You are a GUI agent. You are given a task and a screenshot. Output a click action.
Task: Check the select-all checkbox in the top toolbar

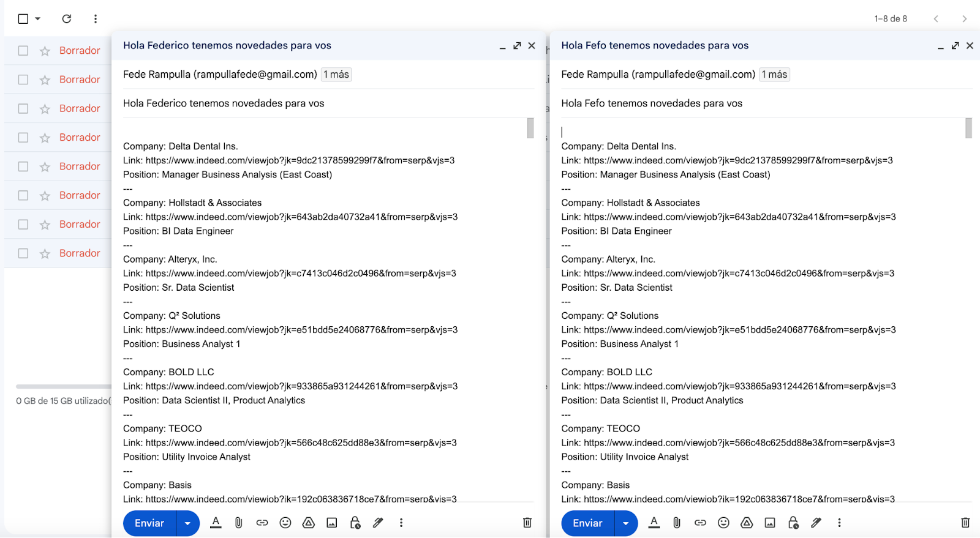(23, 19)
